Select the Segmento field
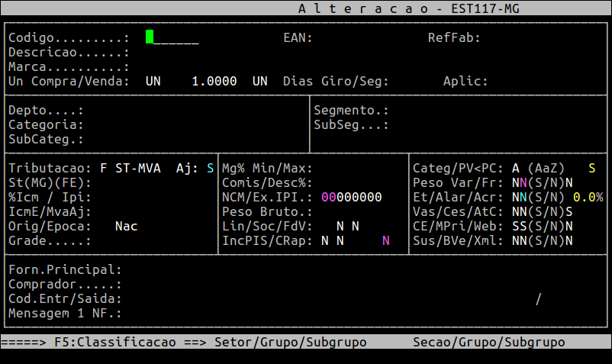The height and width of the screenshot is (364, 612). coord(488,110)
